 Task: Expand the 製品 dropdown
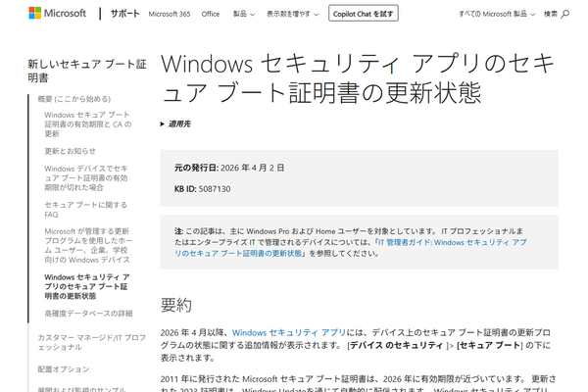tap(244, 15)
